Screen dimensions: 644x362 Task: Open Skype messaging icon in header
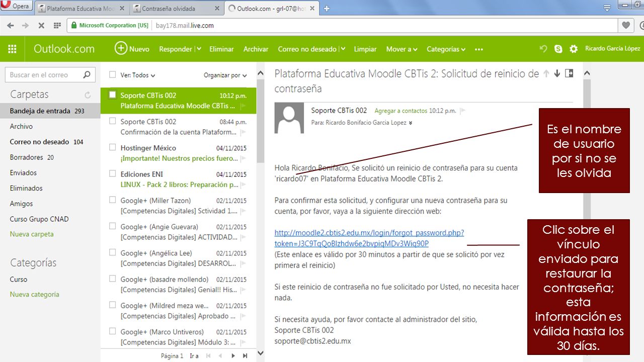pos(558,49)
